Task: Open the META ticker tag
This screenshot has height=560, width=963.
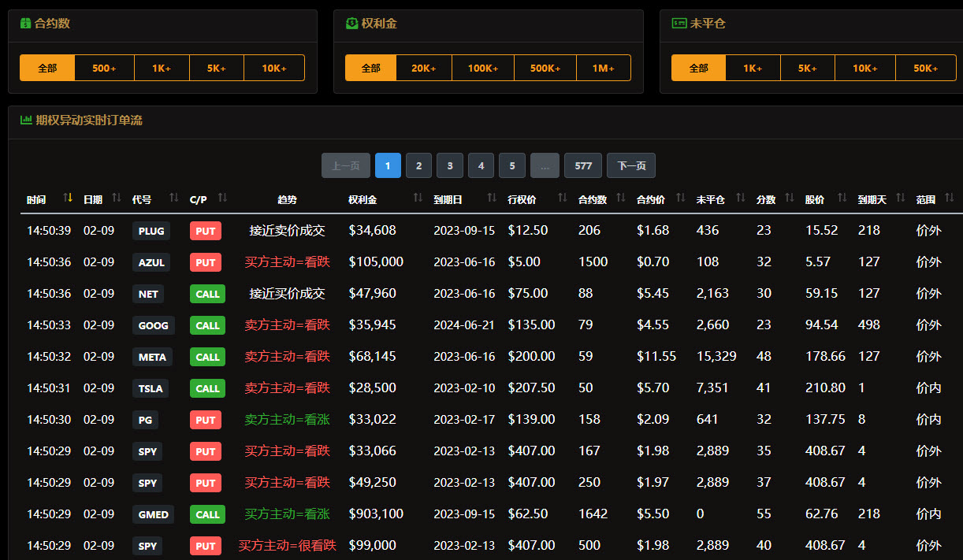Action: 153,357
